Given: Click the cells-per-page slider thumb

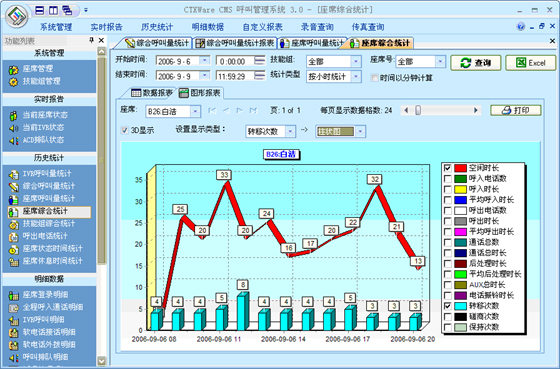Looking at the screenshot, I should 418,110.
